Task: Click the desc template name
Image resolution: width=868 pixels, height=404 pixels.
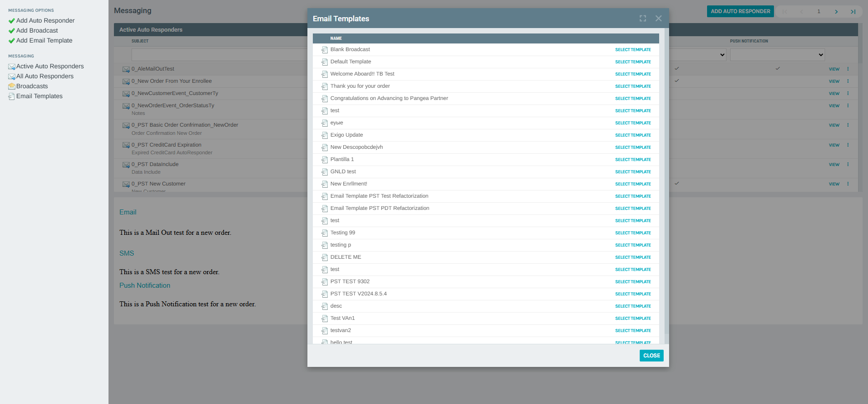Action: 336,306
